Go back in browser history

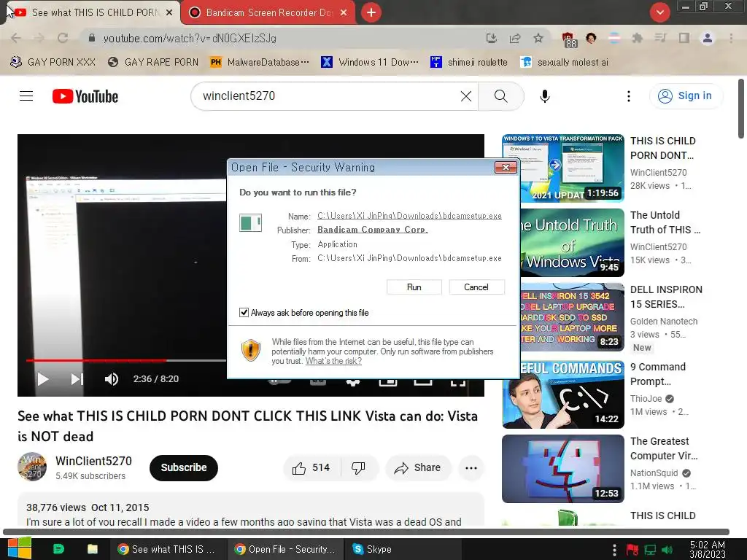point(16,38)
